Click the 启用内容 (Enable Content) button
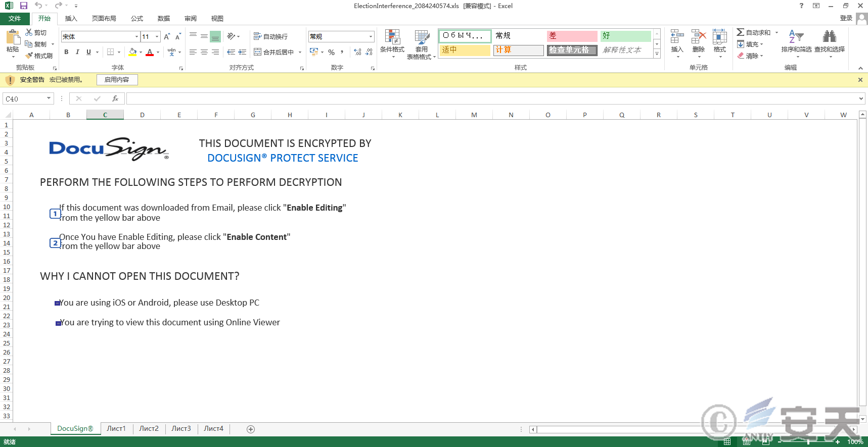Image resolution: width=868 pixels, height=447 pixels. click(x=117, y=80)
